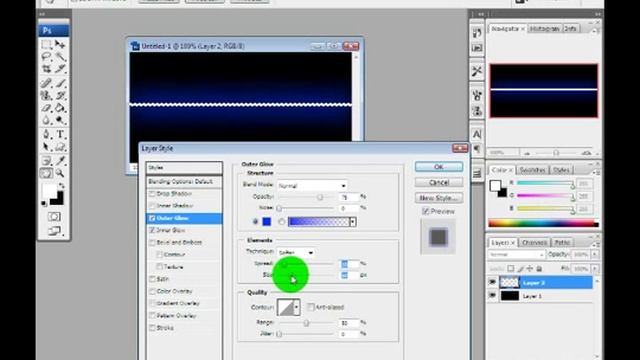Select the Brush tool
The width and height of the screenshot is (640, 360).
60,83
